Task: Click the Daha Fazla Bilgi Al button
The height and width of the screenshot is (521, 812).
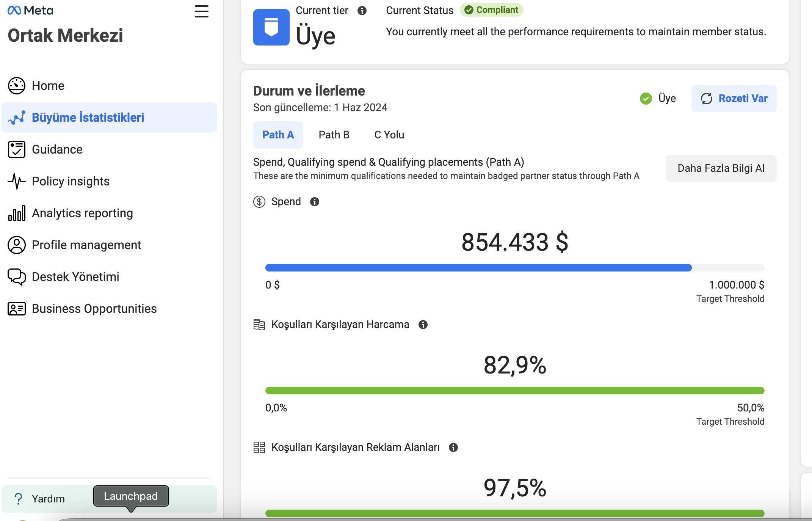Action: tap(721, 168)
